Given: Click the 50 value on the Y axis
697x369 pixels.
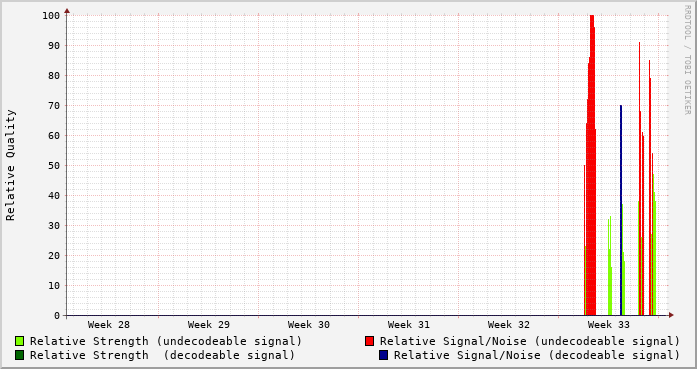Looking at the screenshot, I should [54, 165].
